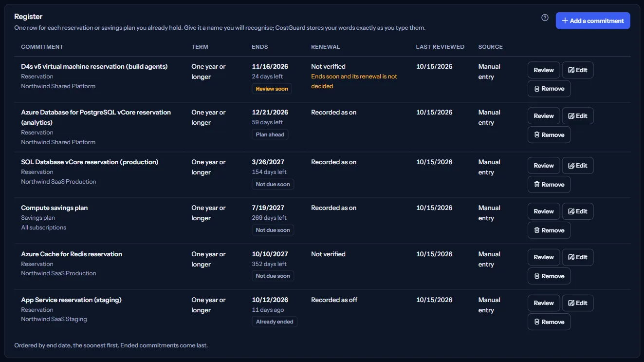This screenshot has height=362, width=644.
Task: Click the help question mark icon
Action: coord(545,18)
